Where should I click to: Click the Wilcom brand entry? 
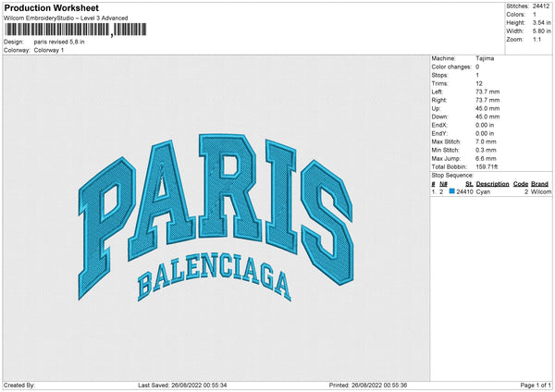coord(540,191)
